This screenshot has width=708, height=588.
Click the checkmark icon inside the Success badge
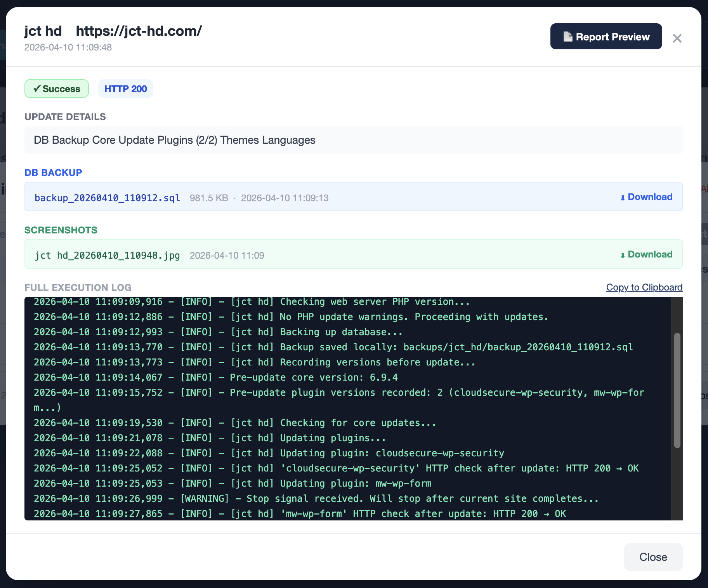click(x=37, y=89)
